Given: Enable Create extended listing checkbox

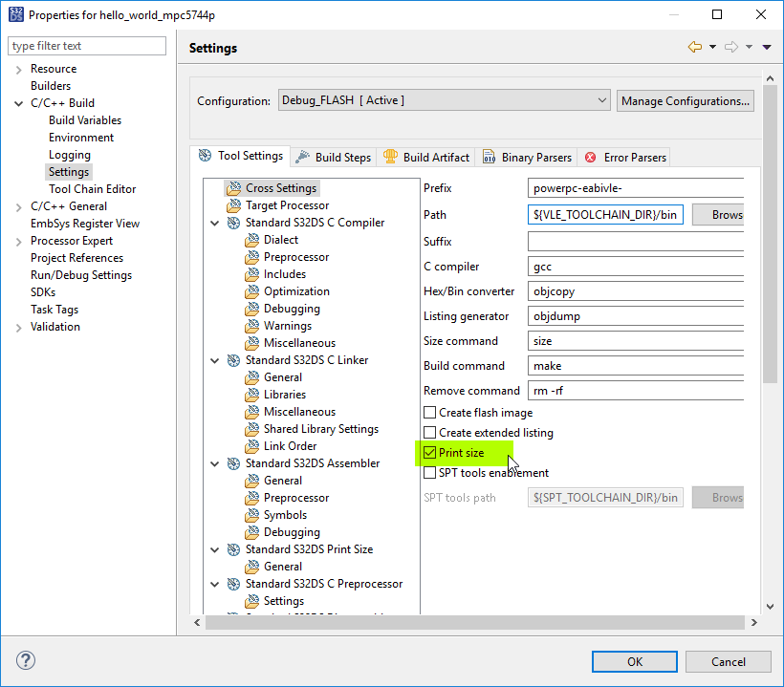Looking at the screenshot, I should click(x=429, y=433).
